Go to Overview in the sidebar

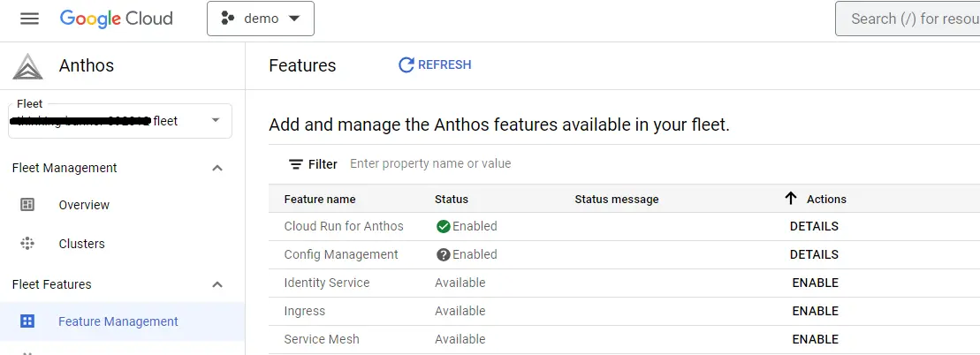84,205
